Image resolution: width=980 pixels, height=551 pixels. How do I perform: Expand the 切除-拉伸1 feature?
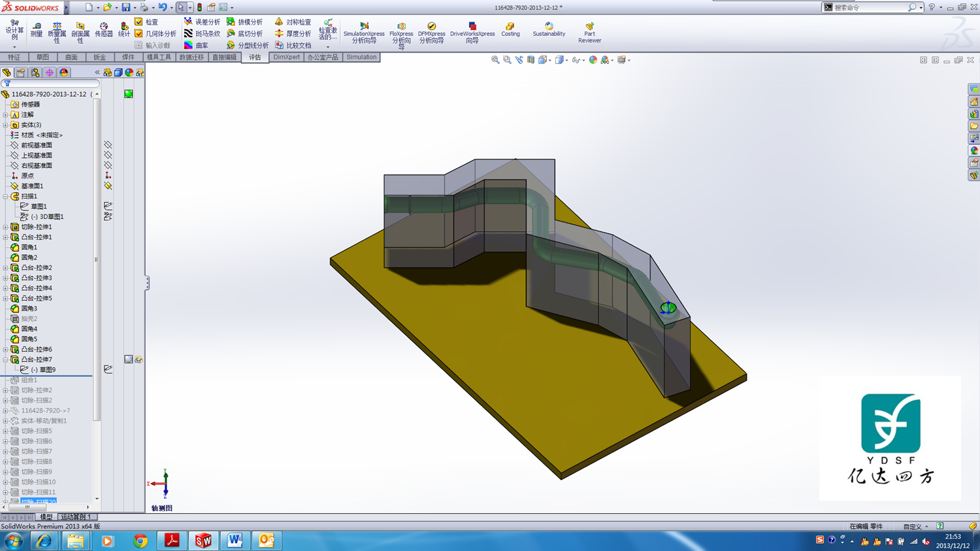pyautogui.click(x=5, y=227)
